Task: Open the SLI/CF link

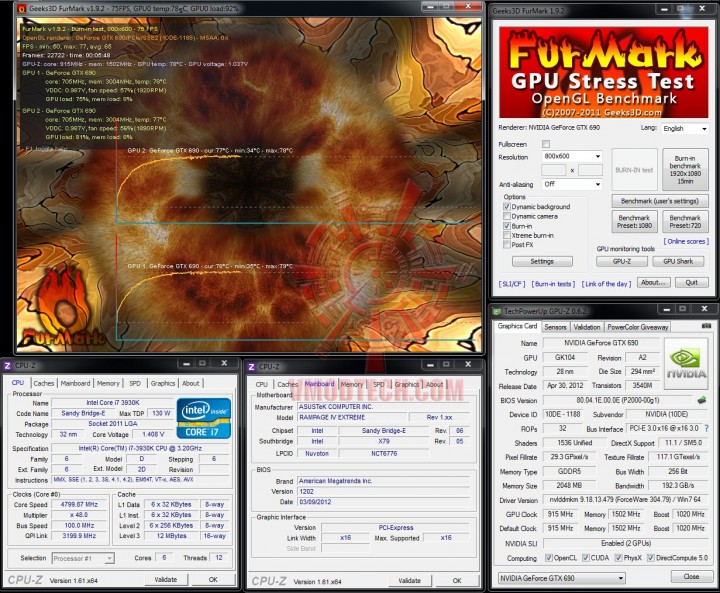Action: [512, 284]
